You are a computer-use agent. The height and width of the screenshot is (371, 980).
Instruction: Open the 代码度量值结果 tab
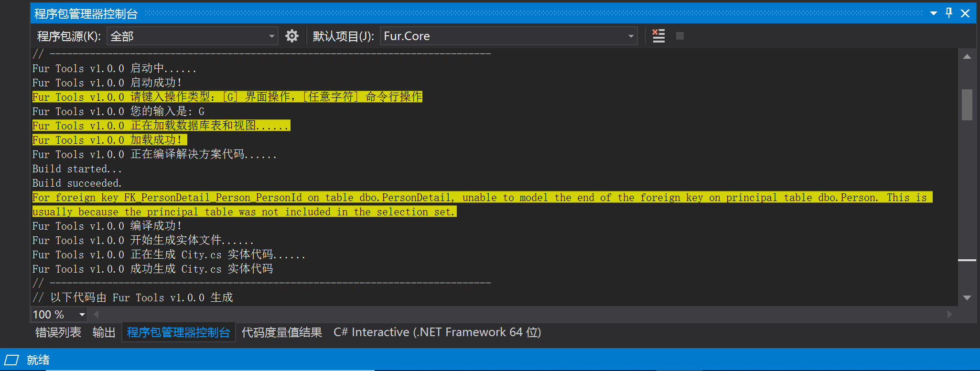click(x=281, y=332)
